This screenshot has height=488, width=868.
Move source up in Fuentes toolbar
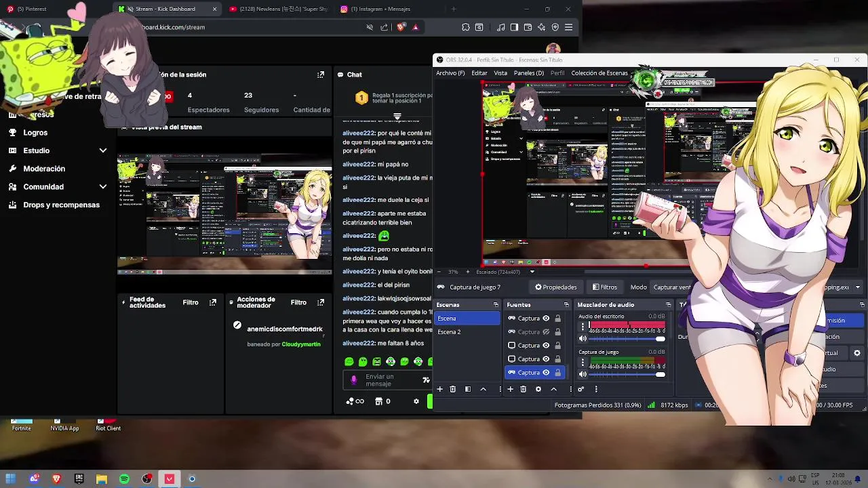point(553,389)
